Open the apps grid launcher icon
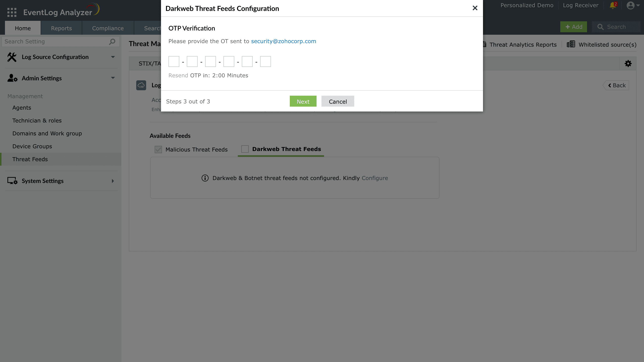 [x=12, y=12]
